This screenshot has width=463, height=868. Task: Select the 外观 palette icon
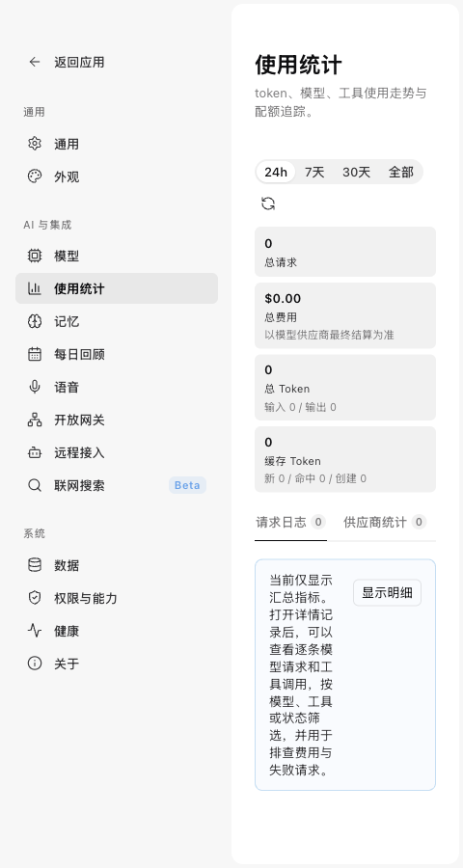35,176
